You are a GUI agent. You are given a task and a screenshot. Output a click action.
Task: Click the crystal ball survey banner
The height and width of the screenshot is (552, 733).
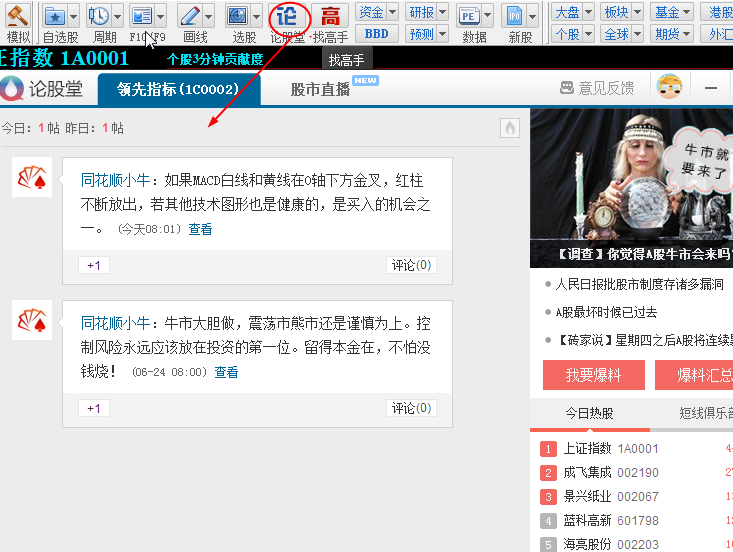pos(631,188)
